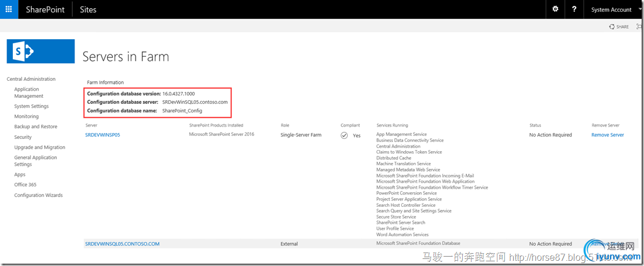Open Office 365 sidebar link
The height and width of the screenshot is (266, 644).
coord(25,185)
